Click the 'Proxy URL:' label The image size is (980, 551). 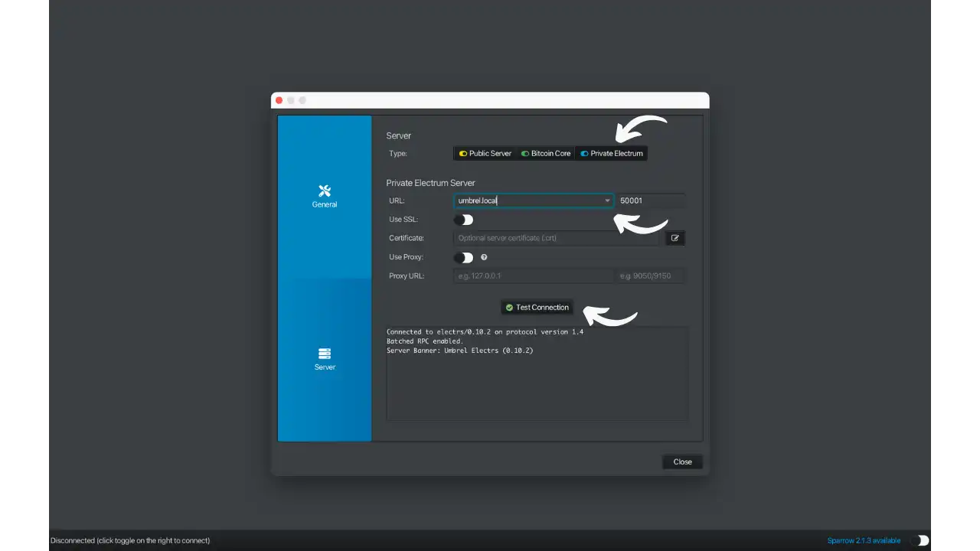(407, 275)
